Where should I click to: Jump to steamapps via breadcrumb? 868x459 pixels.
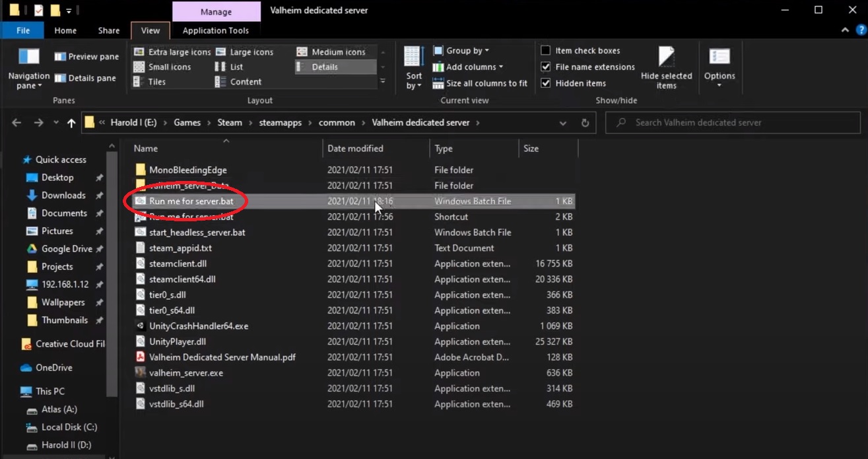281,122
